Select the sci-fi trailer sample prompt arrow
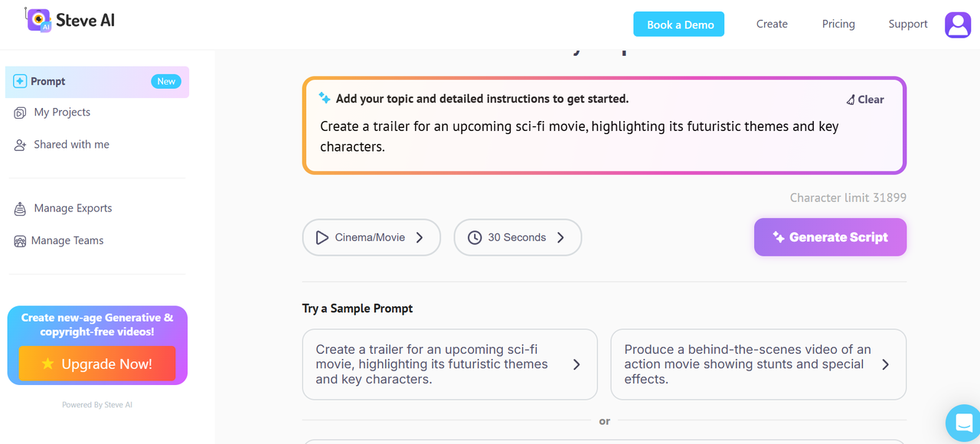The height and width of the screenshot is (444, 980). pos(577,365)
